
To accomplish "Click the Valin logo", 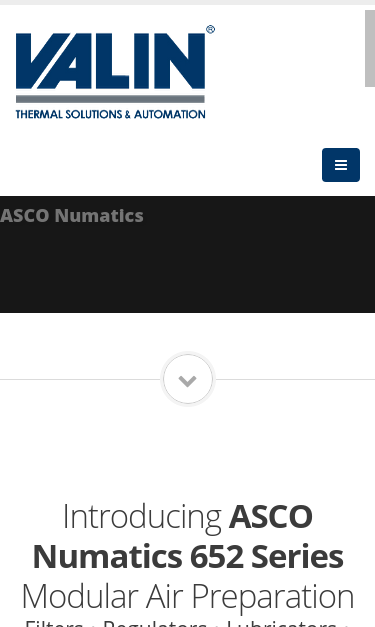I will click(115, 72).
